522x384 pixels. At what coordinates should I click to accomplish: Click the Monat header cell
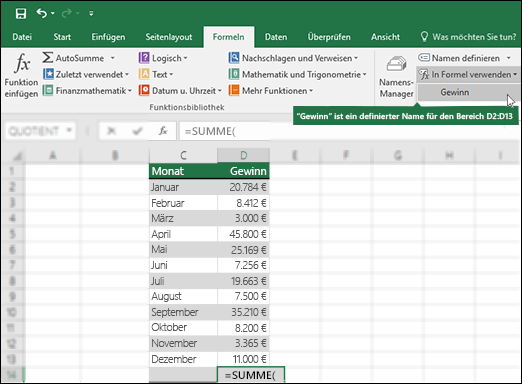(183, 171)
